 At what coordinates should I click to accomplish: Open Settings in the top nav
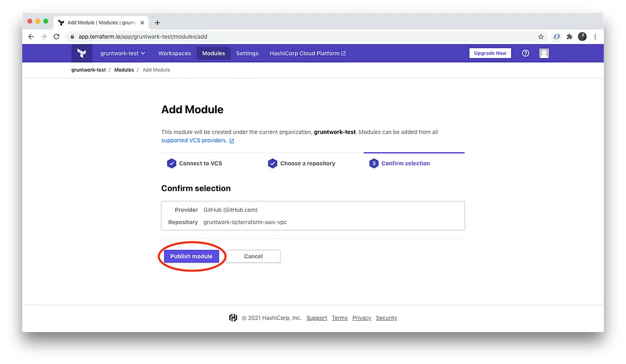(247, 53)
